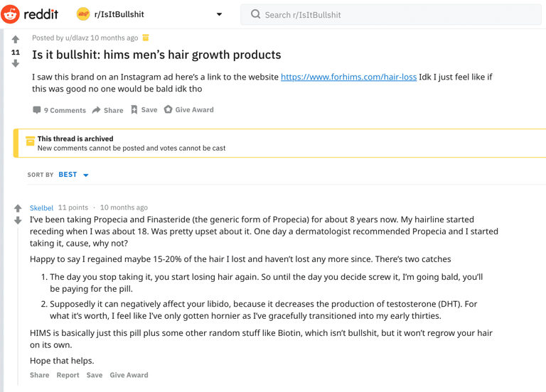This screenshot has height=392, width=546.
Task: Click into the Search r/IsItBullshit field
Action: (x=398, y=14)
